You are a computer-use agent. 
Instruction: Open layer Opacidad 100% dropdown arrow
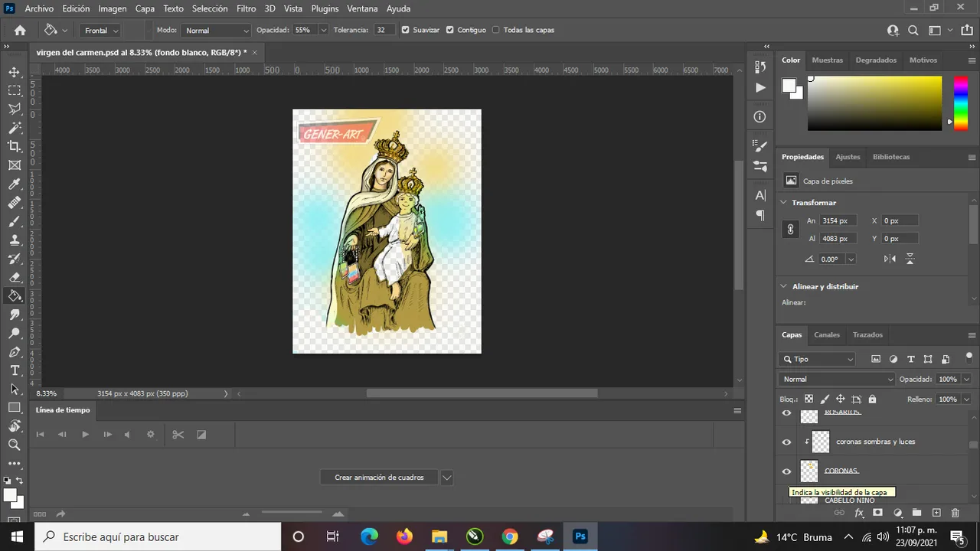pyautogui.click(x=966, y=379)
